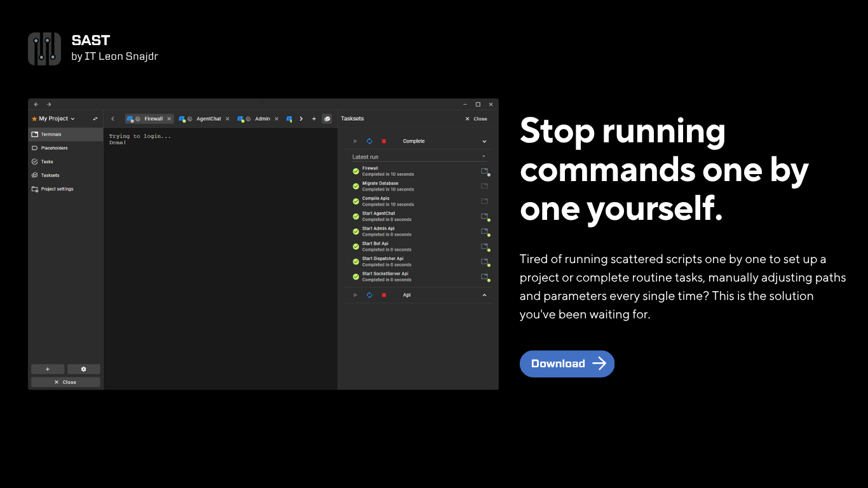Close the Tasksets panel
This screenshot has height=488, width=868.
(476, 119)
